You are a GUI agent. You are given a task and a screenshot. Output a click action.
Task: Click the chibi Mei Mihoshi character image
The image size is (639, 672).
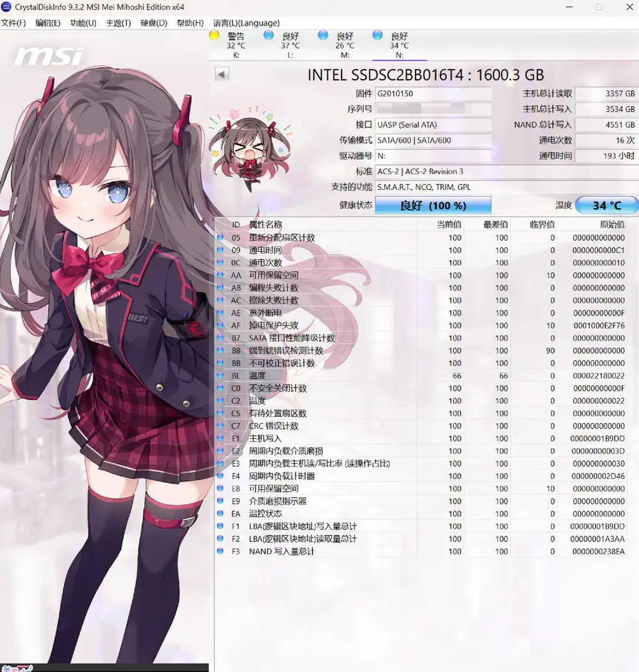tap(251, 148)
